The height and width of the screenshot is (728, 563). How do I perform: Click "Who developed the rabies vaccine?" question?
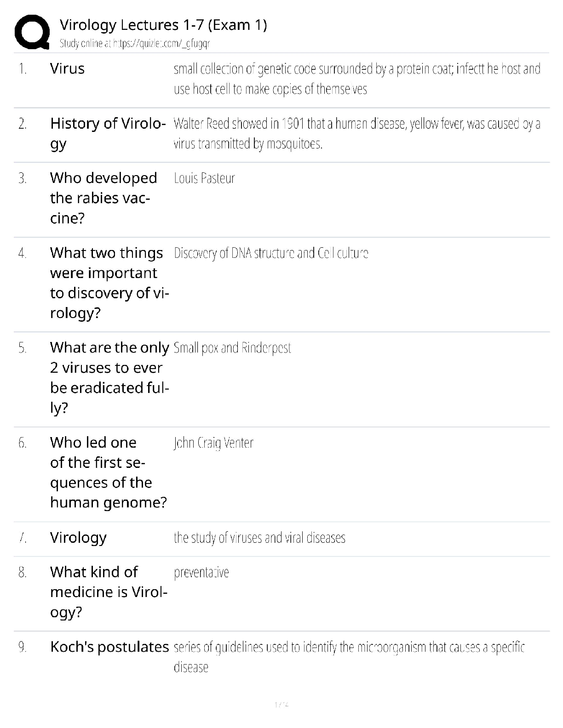(x=103, y=198)
